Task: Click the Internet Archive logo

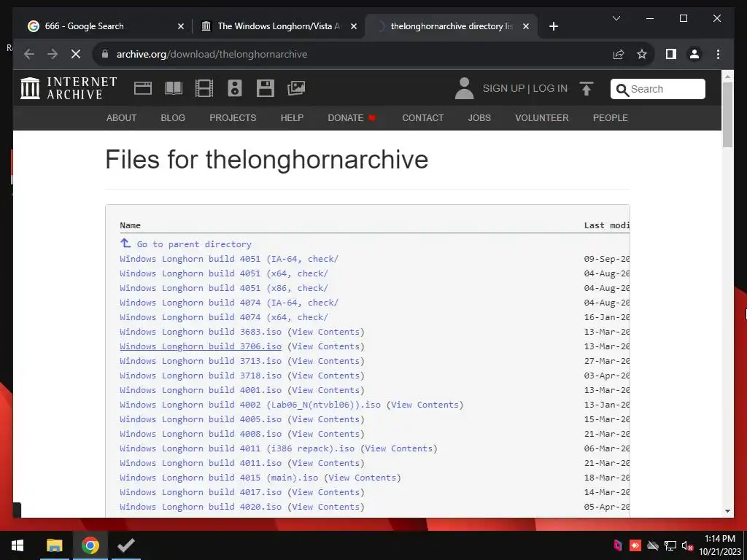Action: (x=69, y=88)
